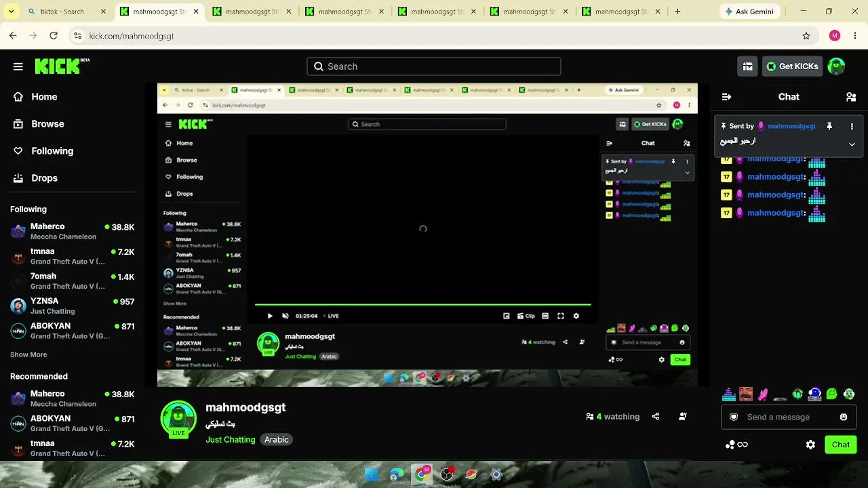Focus the main Kick search field

point(434,66)
